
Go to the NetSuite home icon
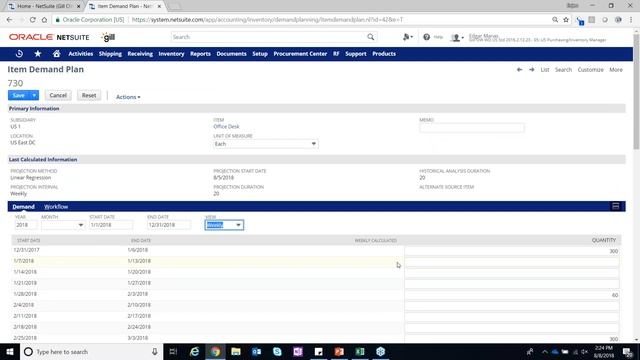pyautogui.click(x=56, y=54)
